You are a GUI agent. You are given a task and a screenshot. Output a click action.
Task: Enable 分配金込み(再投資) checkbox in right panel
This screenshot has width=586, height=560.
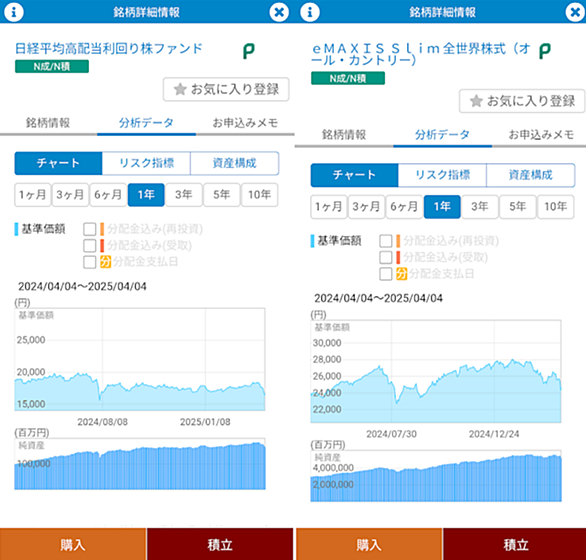pos(386,241)
